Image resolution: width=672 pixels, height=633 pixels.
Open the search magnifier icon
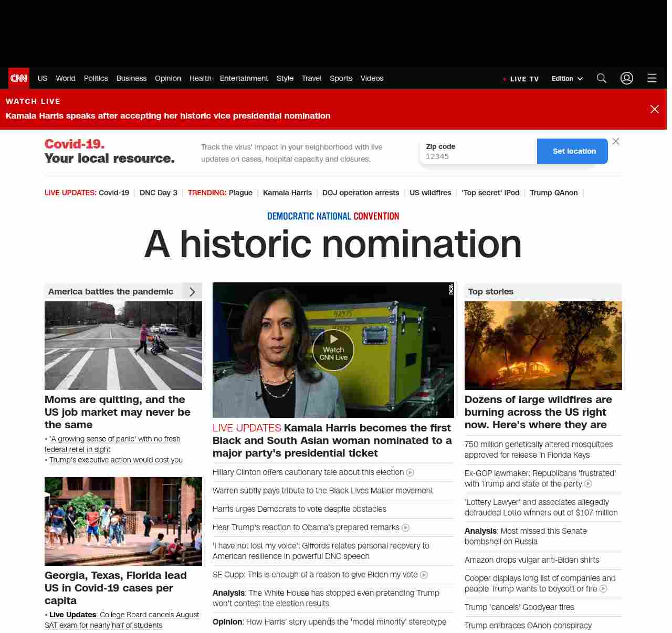tap(601, 78)
